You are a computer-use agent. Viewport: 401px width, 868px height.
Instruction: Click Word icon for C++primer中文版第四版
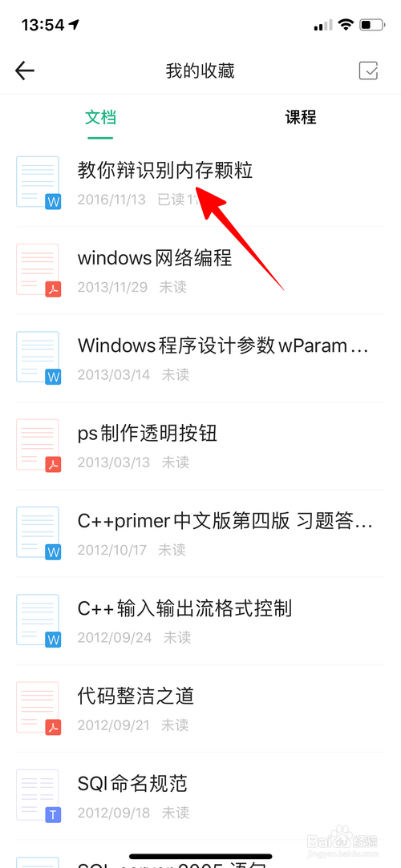pyautogui.click(x=38, y=532)
